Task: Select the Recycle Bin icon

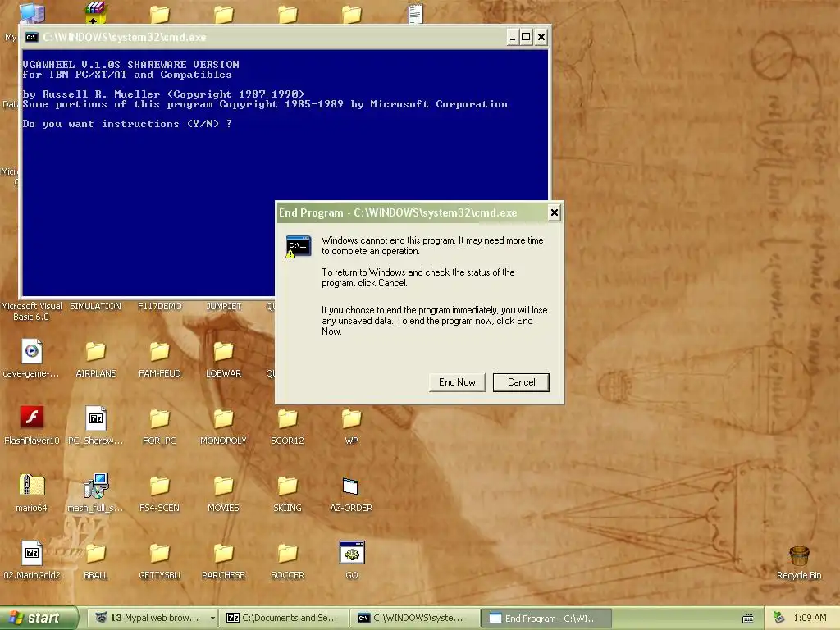Action: (799, 556)
